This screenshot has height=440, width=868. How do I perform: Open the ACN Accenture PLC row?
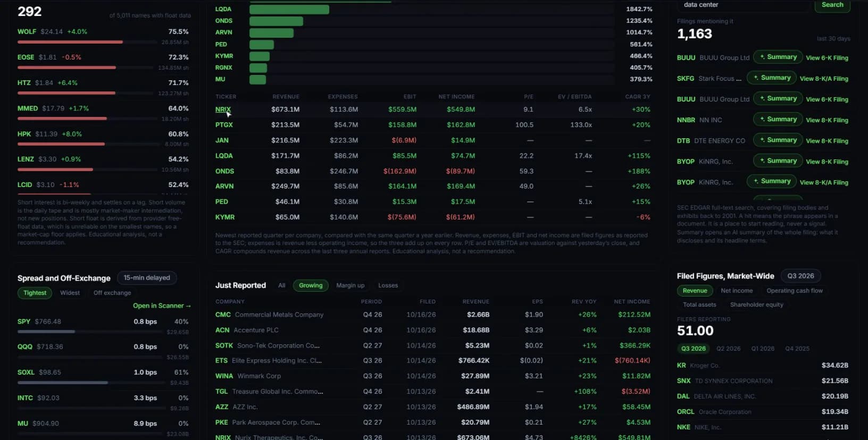(433, 330)
